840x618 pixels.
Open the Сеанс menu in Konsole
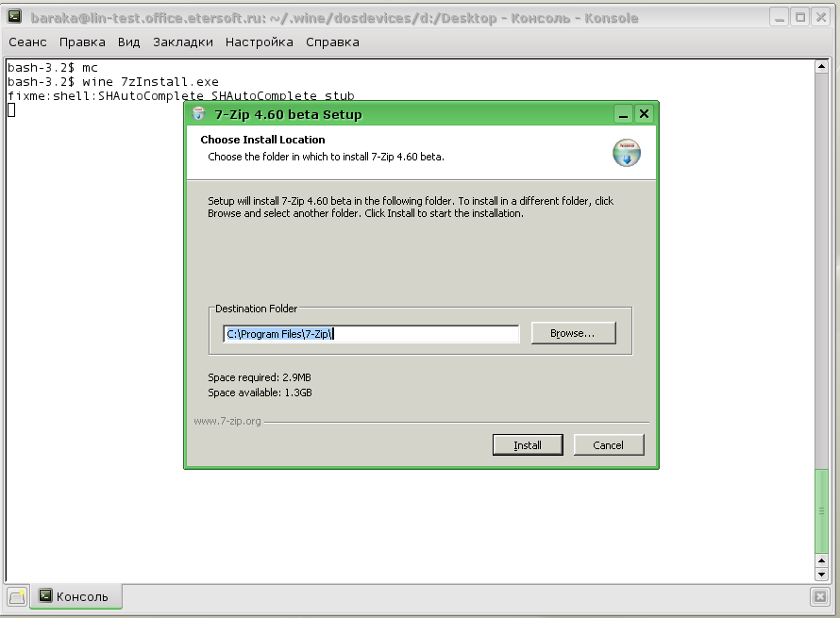[x=28, y=42]
